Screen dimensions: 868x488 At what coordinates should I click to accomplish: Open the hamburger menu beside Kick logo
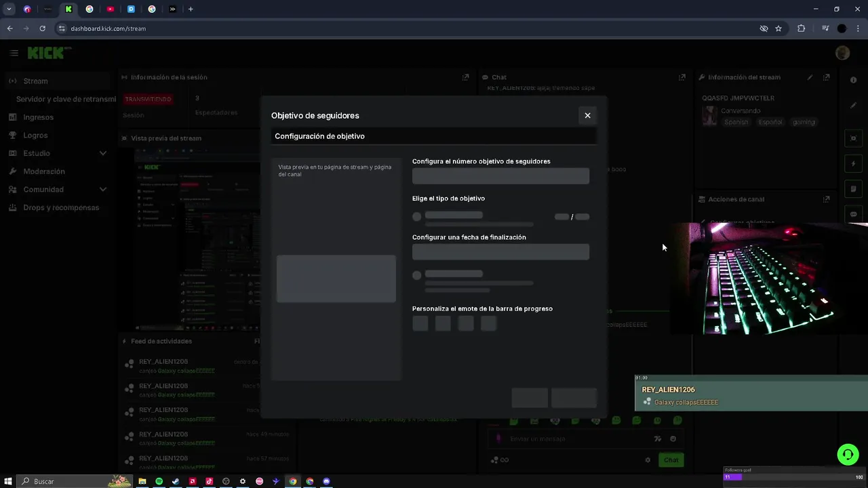[x=14, y=53]
